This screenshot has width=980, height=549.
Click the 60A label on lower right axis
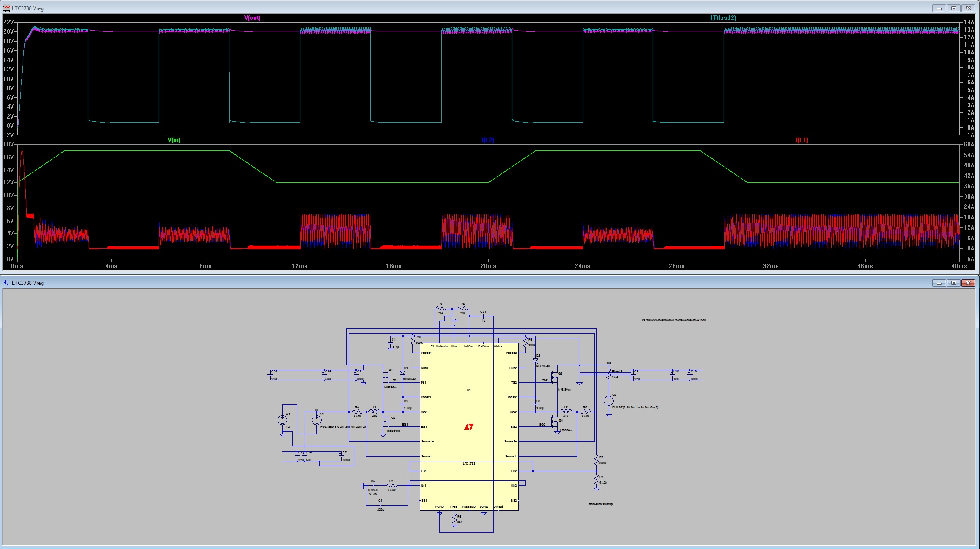click(969, 145)
